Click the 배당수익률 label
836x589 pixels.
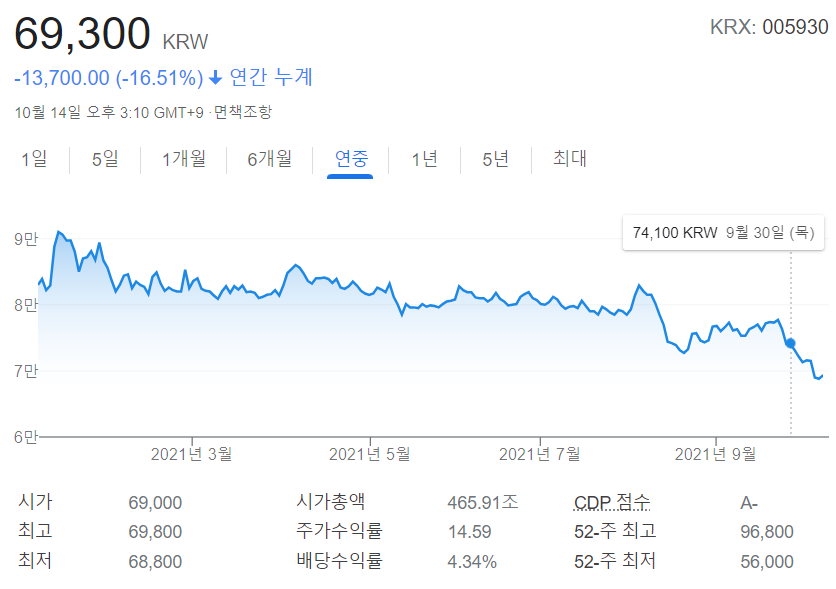[x=339, y=561]
